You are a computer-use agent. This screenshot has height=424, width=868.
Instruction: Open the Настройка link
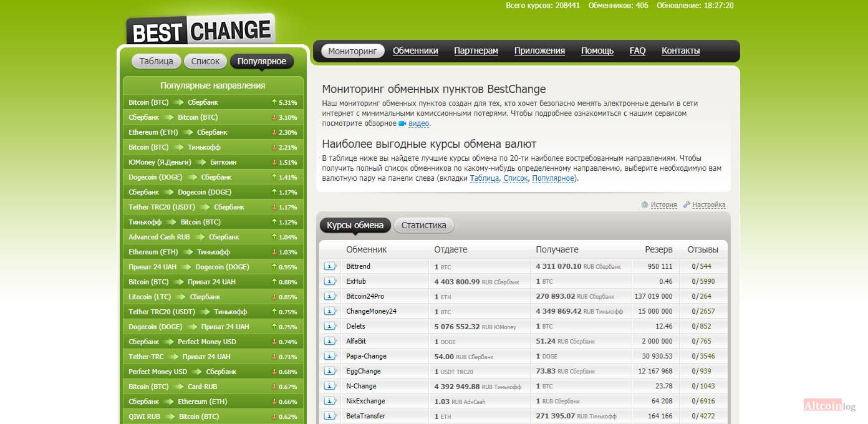709,205
